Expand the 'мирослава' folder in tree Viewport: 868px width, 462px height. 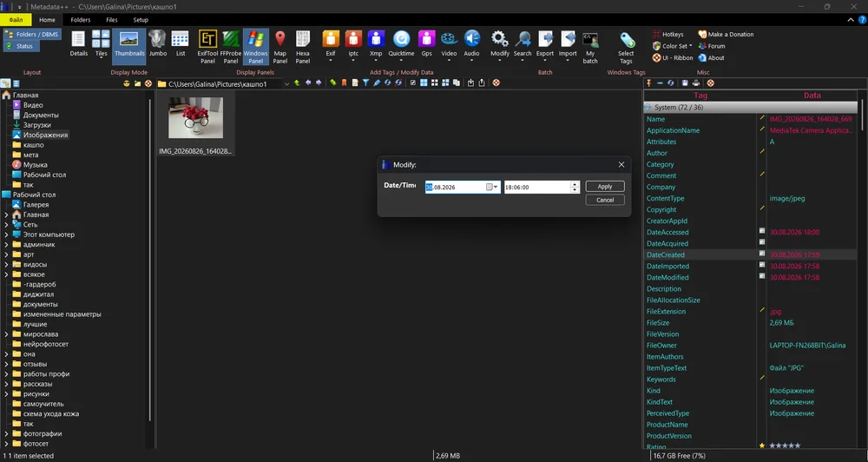tap(6, 334)
